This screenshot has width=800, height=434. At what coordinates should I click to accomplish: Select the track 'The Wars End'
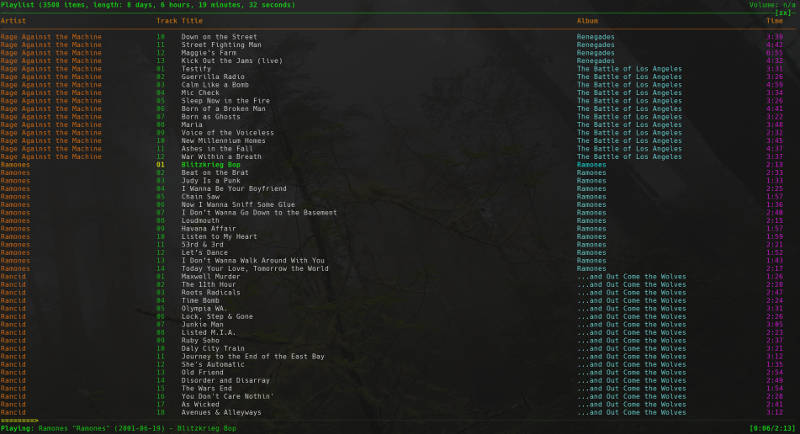tap(206, 388)
